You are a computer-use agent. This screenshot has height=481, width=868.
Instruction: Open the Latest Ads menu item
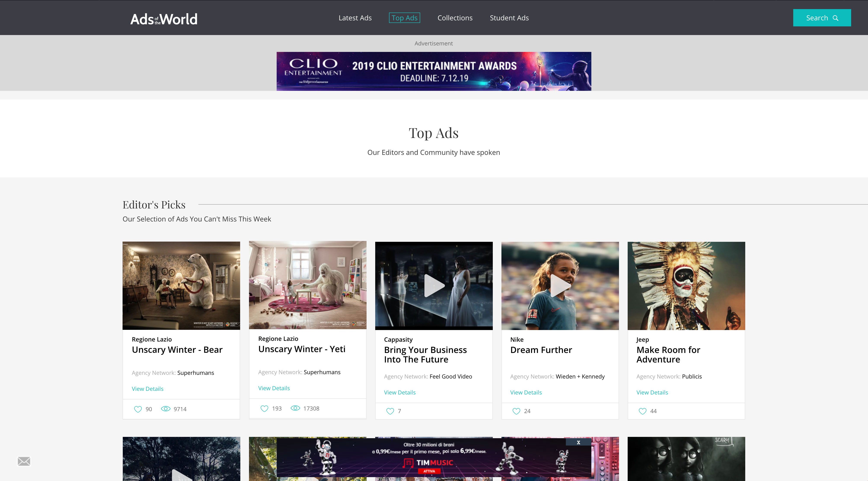pyautogui.click(x=355, y=18)
